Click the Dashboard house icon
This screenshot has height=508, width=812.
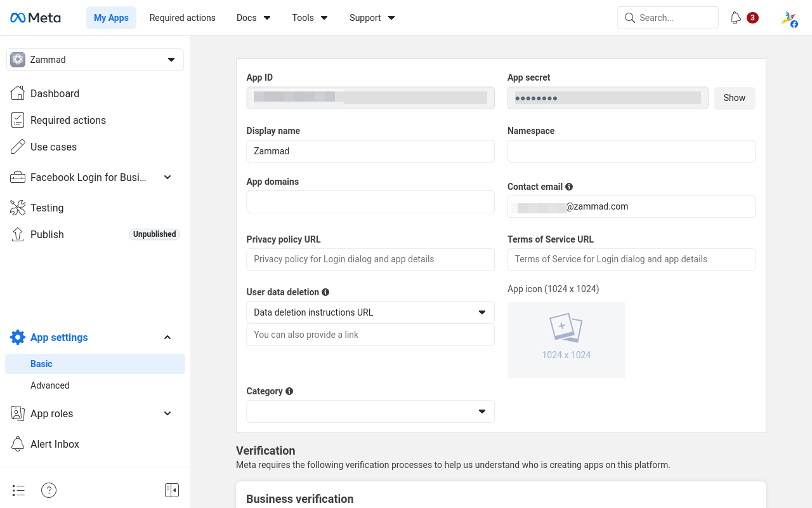(x=18, y=93)
